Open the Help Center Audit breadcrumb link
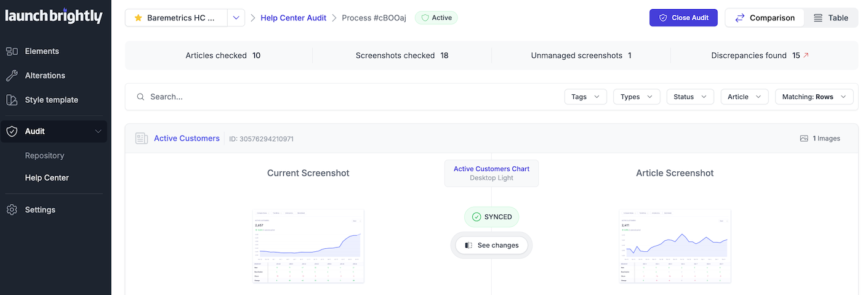Image resolution: width=868 pixels, height=295 pixels. pos(294,18)
